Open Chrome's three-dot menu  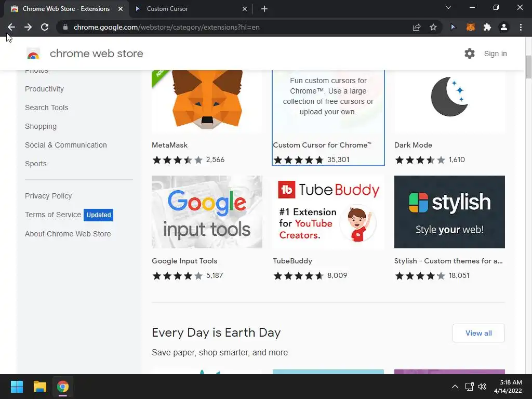point(521,27)
